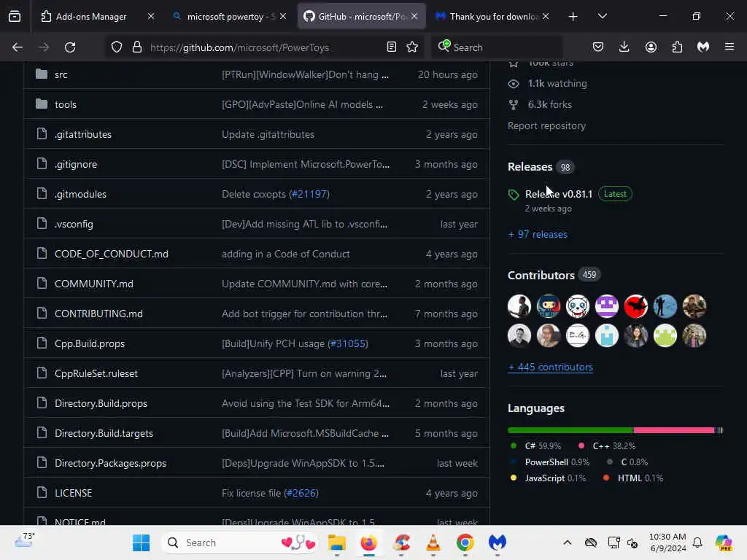Image resolution: width=747 pixels, height=560 pixels.
Task: Click the yellow JavaScript color dot
Action: 513,478
